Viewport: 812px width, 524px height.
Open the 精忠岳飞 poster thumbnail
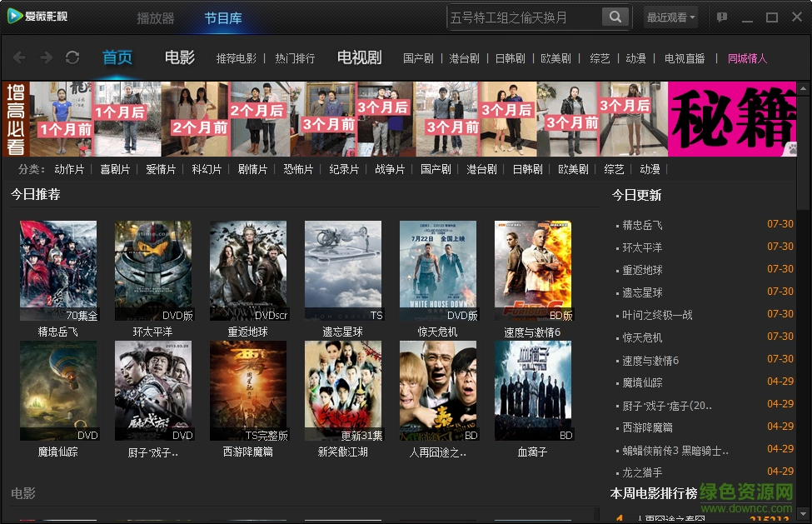(58, 271)
